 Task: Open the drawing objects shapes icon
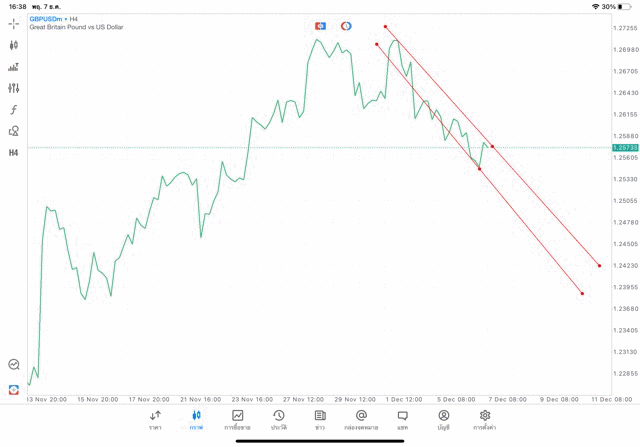pos(14,131)
